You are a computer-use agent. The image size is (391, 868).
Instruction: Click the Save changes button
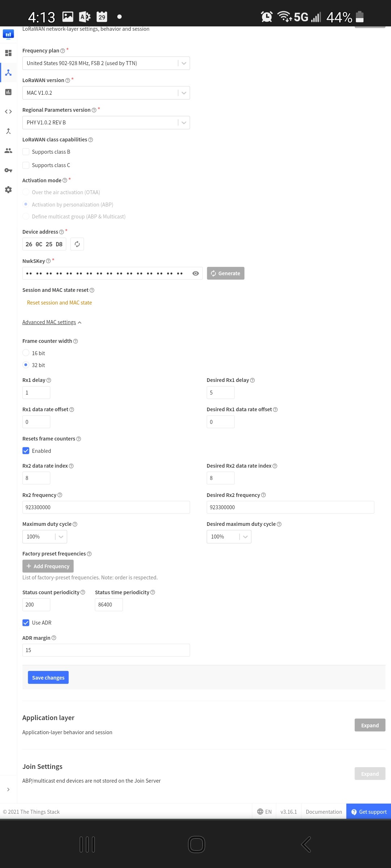click(48, 677)
